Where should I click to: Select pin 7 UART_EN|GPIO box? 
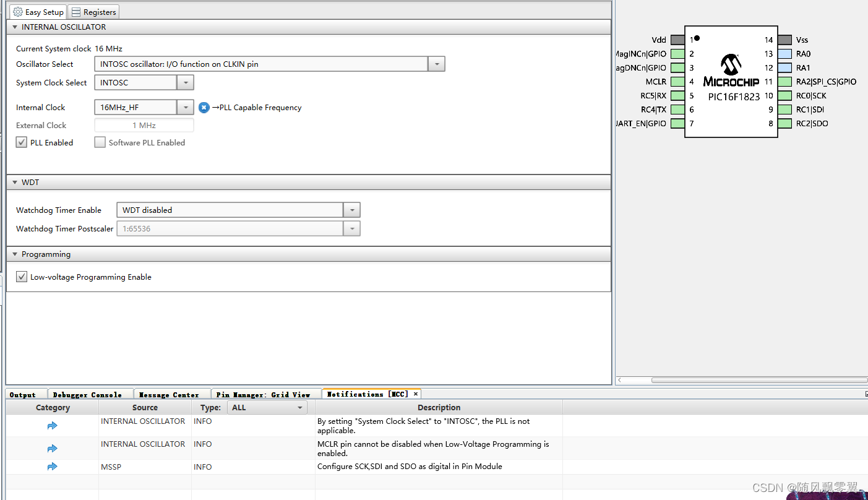pos(677,123)
